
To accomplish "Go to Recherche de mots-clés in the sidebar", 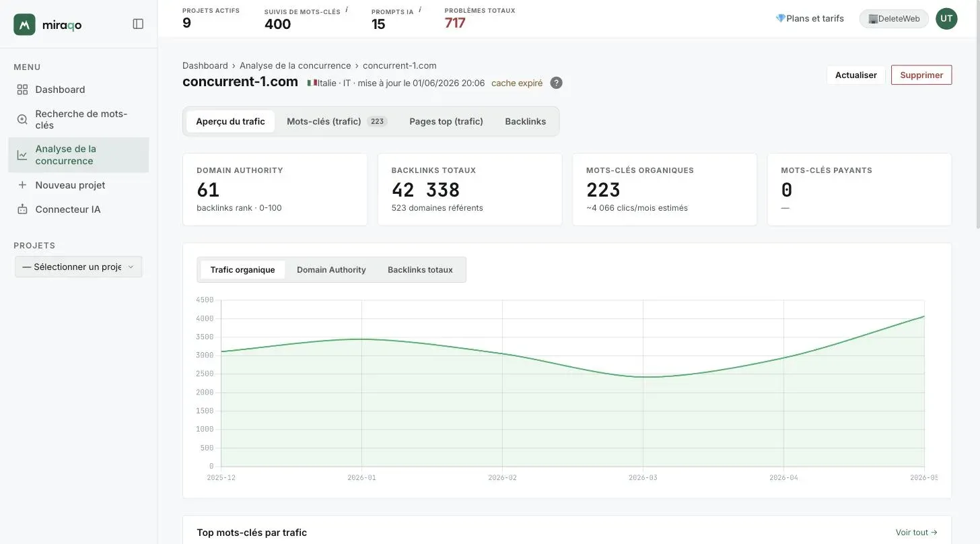I will pyautogui.click(x=78, y=119).
